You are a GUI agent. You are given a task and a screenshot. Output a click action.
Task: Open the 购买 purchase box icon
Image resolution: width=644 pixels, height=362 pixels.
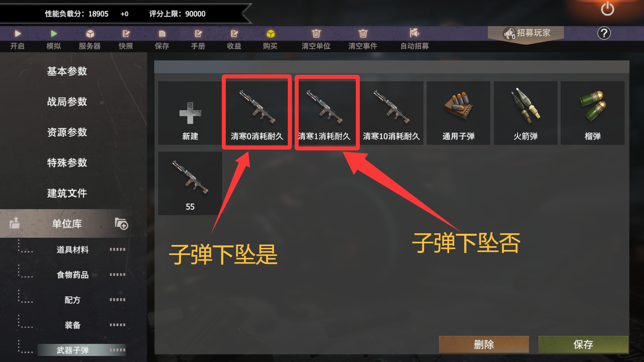pyautogui.click(x=270, y=34)
